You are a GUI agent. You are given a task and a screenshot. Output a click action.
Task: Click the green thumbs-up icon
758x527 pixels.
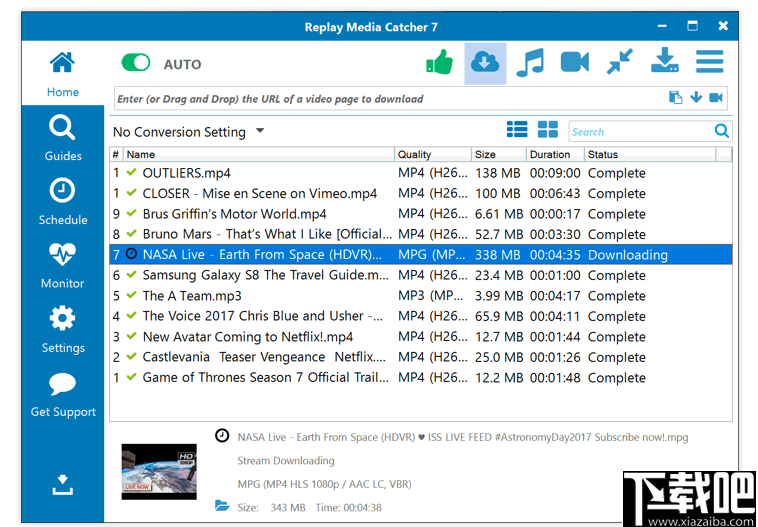pos(439,62)
